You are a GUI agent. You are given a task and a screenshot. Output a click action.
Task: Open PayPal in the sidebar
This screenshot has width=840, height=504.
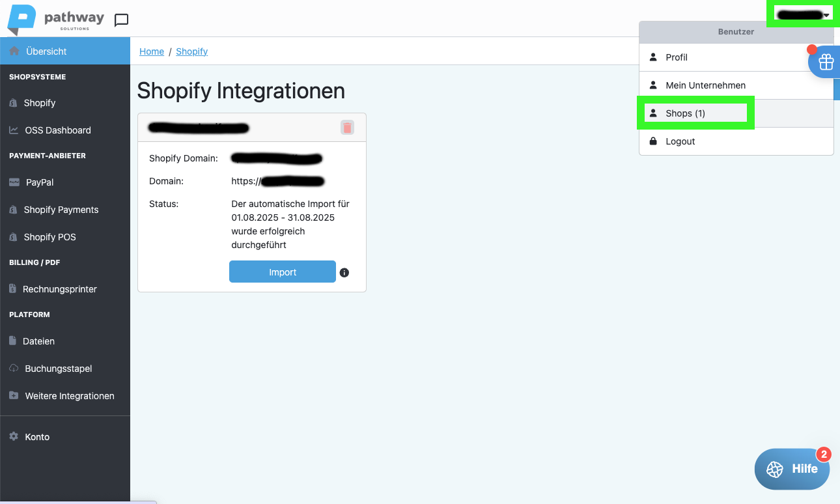coord(39,182)
